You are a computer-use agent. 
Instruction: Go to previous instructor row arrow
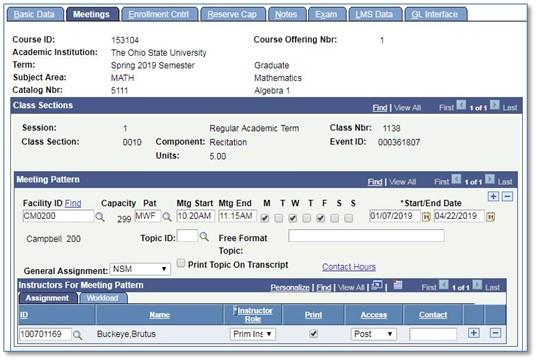[443, 284]
